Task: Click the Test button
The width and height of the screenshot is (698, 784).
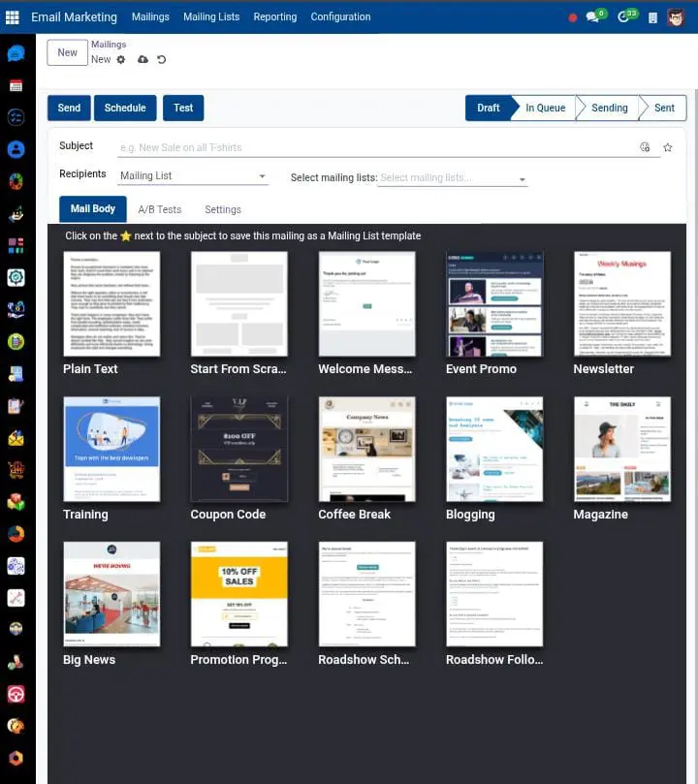Action: 183,108
